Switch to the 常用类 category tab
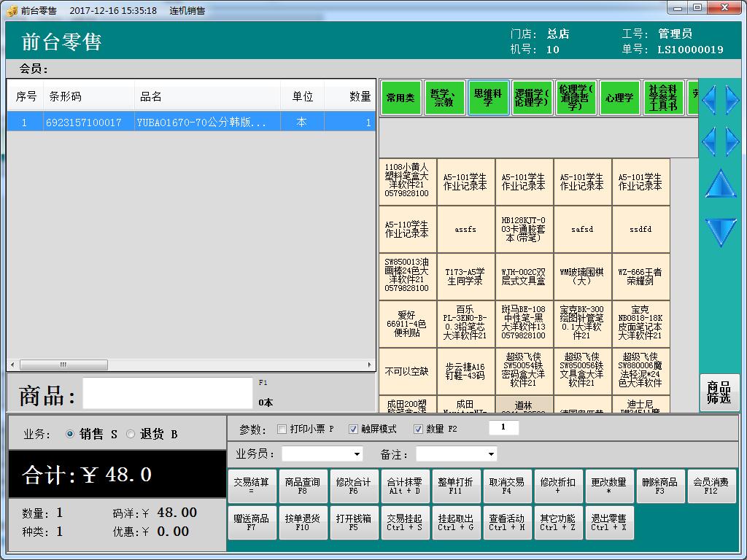The image size is (747, 560). point(400,98)
